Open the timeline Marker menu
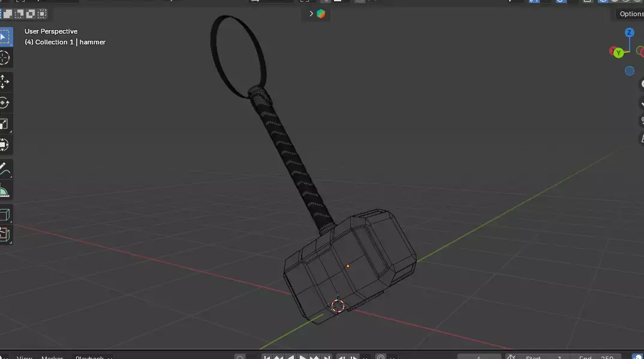Viewport: 644px width, 359px height. [x=52, y=357]
